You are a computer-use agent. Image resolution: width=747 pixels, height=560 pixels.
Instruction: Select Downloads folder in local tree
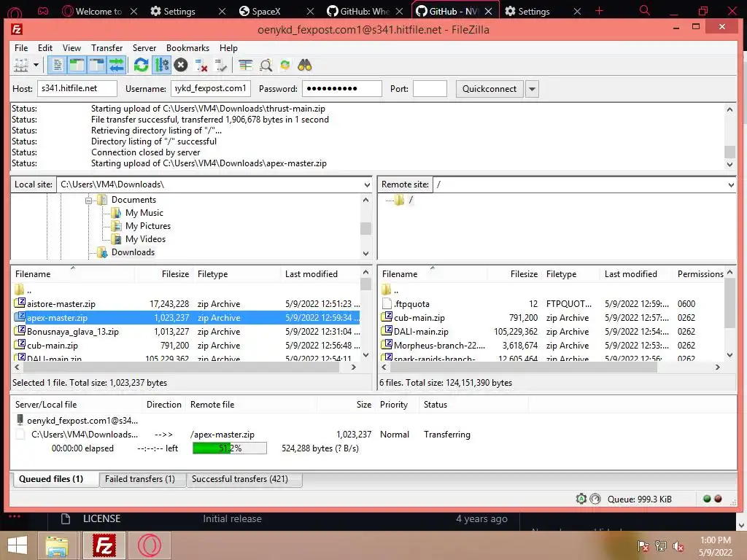[x=133, y=252]
